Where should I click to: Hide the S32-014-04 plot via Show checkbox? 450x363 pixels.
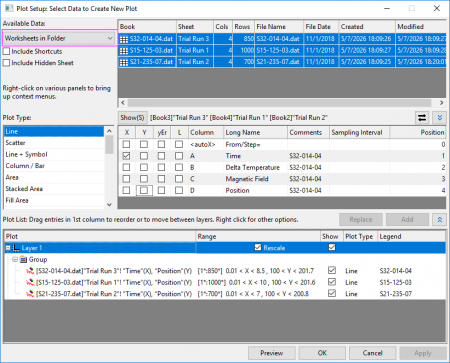coord(332,270)
